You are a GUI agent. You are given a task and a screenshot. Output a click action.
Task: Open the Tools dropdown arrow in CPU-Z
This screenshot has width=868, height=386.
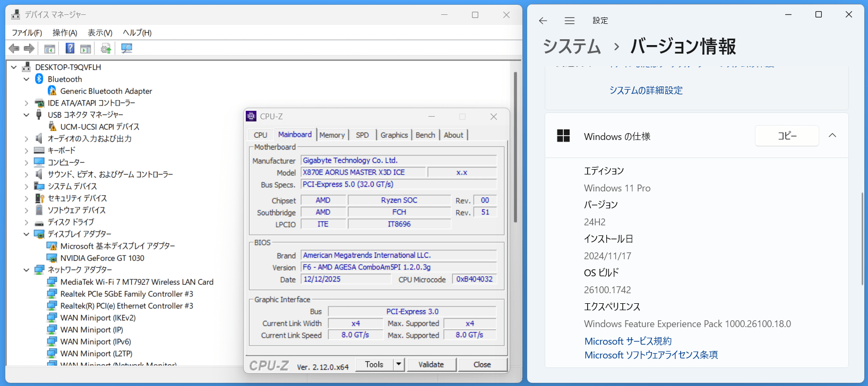[x=399, y=364]
